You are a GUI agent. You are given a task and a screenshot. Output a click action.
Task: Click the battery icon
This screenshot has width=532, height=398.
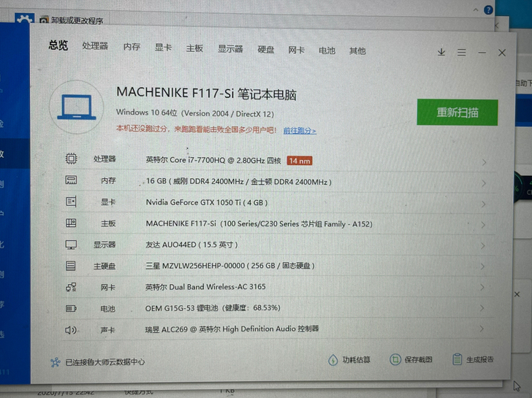coord(71,308)
